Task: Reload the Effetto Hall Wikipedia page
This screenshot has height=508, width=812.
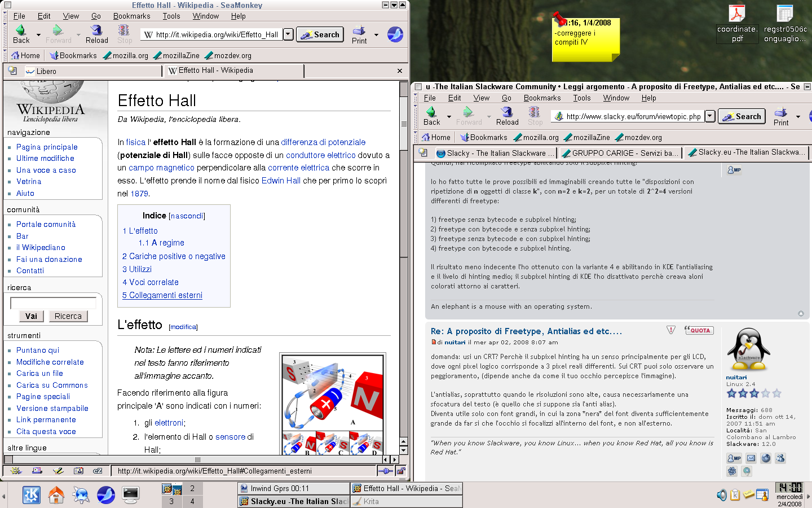Action: click(x=96, y=34)
